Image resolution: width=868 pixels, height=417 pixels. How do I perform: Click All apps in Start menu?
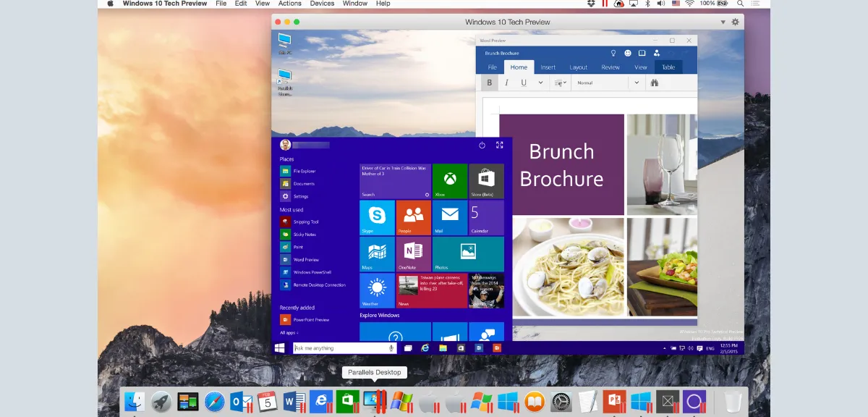point(288,333)
